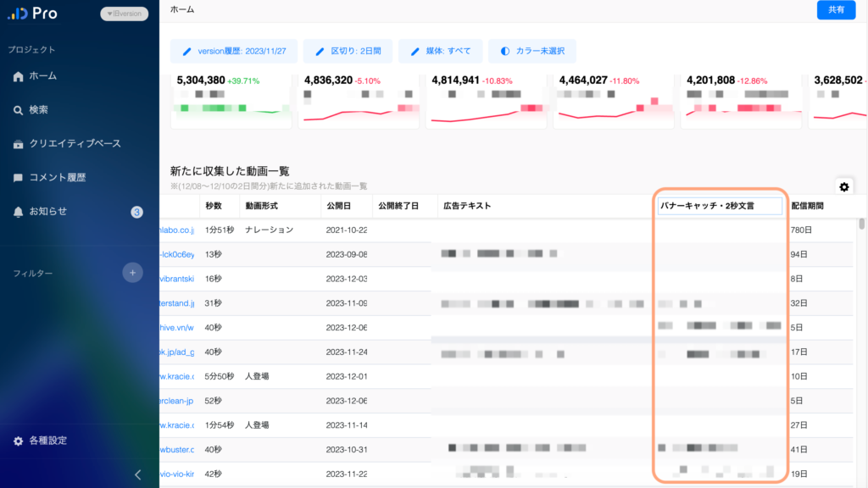This screenshot has width=868, height=488.
Task: Click the 各種設定 gear icon
Action: (19, 441)
